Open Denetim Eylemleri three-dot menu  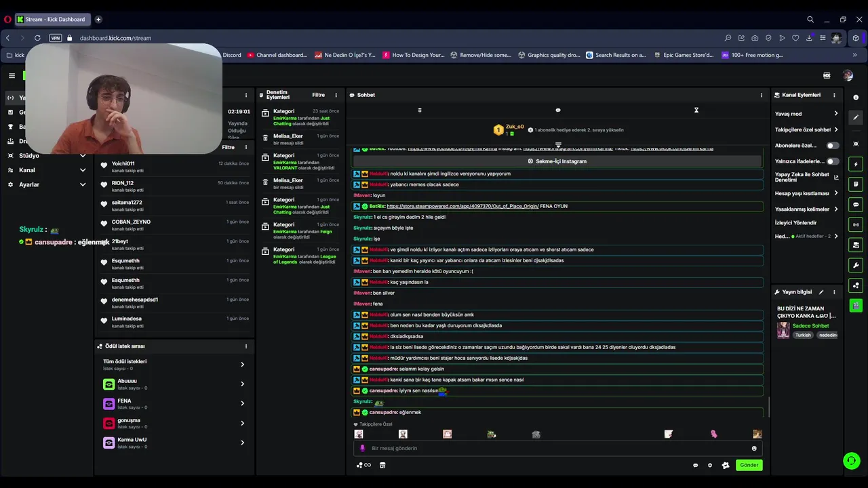[x=336, y=95]
